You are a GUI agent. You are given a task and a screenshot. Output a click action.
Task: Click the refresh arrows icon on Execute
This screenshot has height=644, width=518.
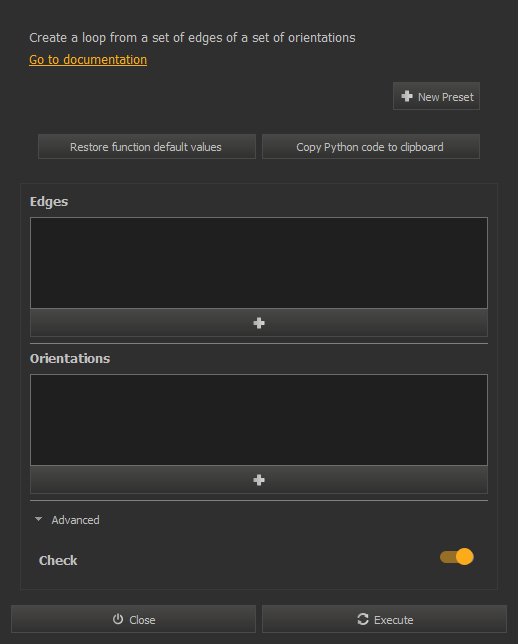click(363, 619)
